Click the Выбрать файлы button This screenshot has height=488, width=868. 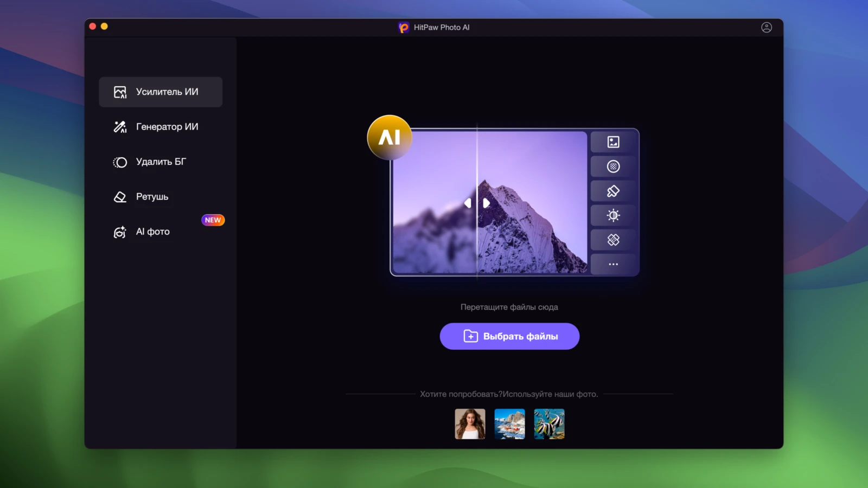(x=509, y=337)
